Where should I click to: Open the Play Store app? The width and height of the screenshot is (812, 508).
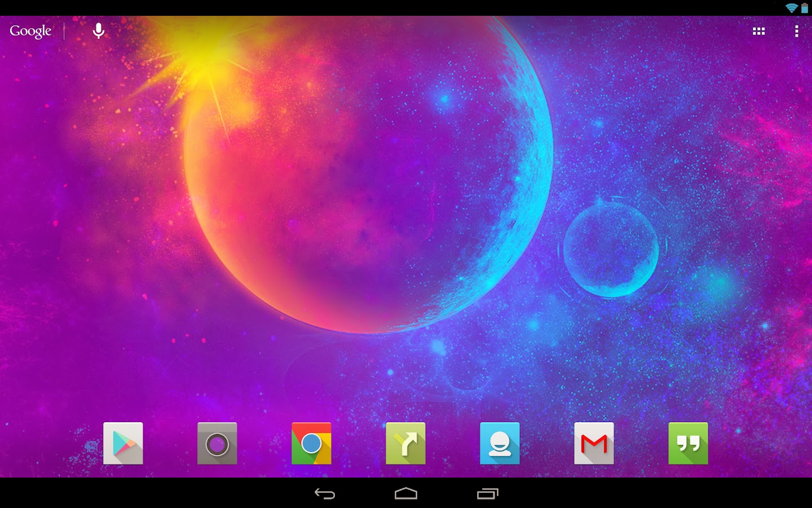(123, 444)
